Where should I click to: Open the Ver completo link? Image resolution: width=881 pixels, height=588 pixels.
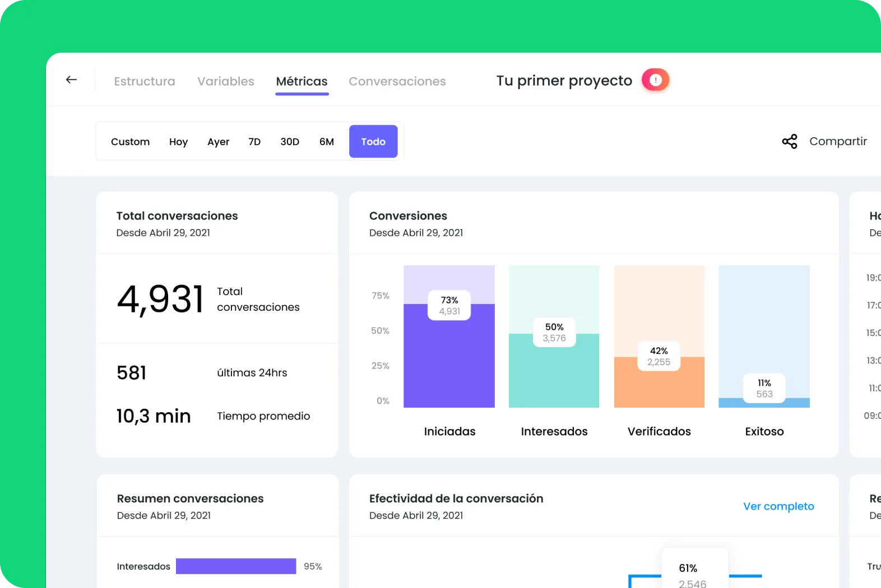pos(778,506)
